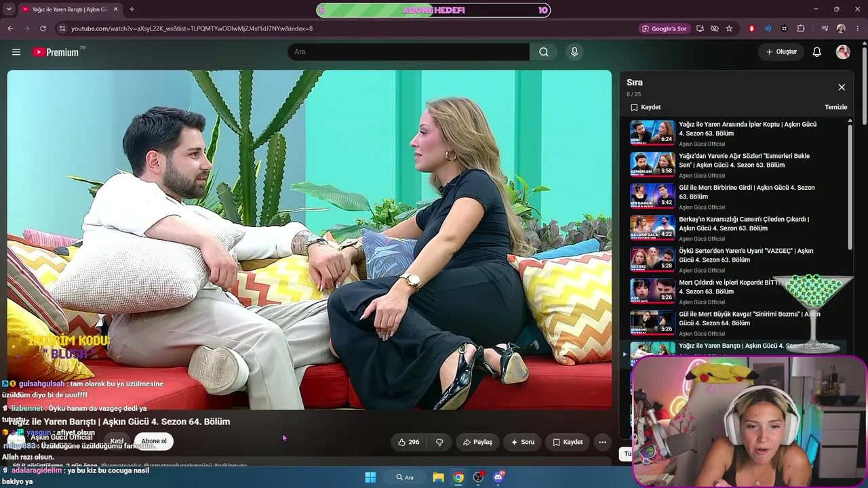Click the Soru ask button
The width and height of the screenshot is (868, 488).
click(523, 442)
